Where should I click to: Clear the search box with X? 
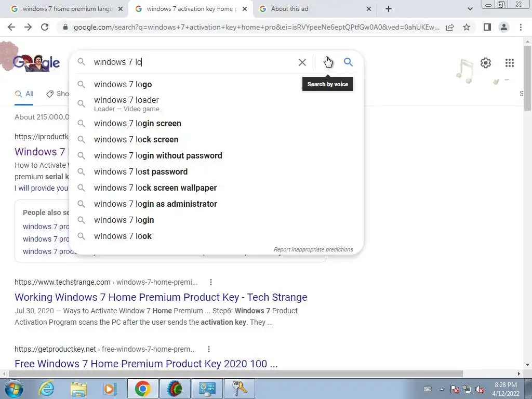pos(302,62)
